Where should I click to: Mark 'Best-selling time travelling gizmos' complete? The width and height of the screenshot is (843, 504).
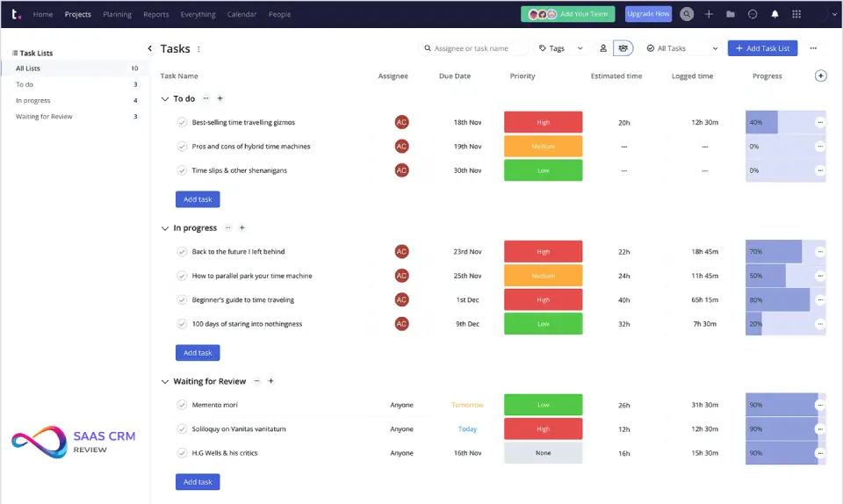tap(182, 123)
